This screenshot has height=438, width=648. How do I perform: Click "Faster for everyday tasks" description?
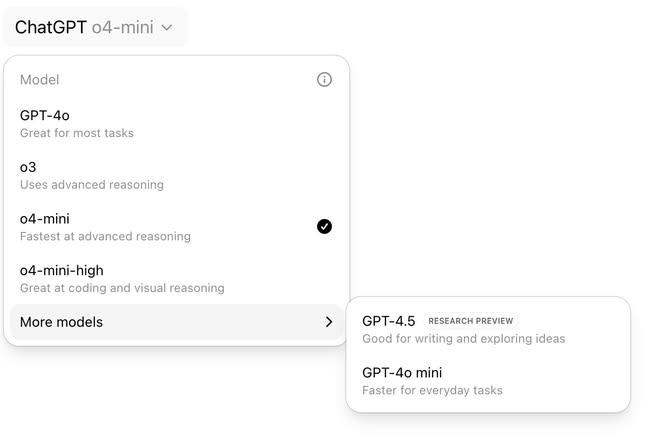[432, 390]
